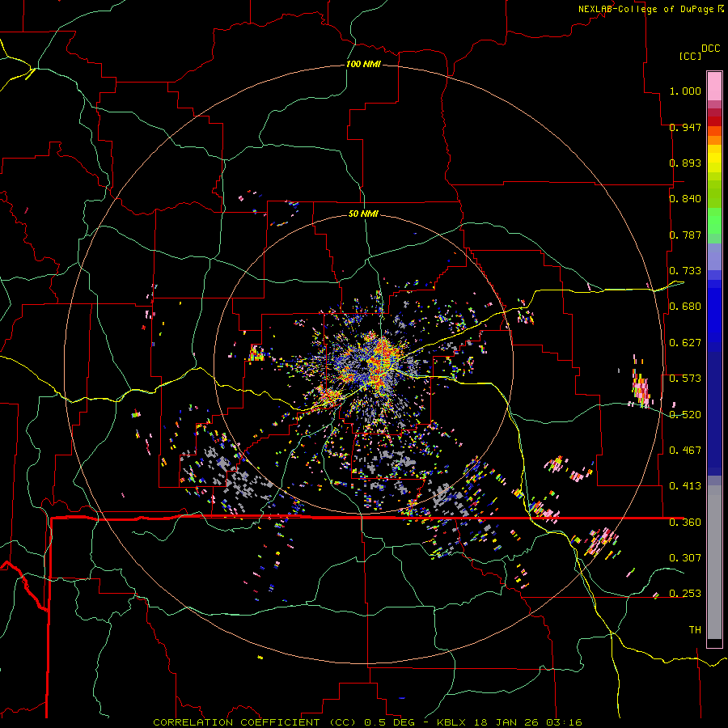Screen dimensions: 728x728
Task: Click the 50 NMI range ring label
Action: point(363,214)
